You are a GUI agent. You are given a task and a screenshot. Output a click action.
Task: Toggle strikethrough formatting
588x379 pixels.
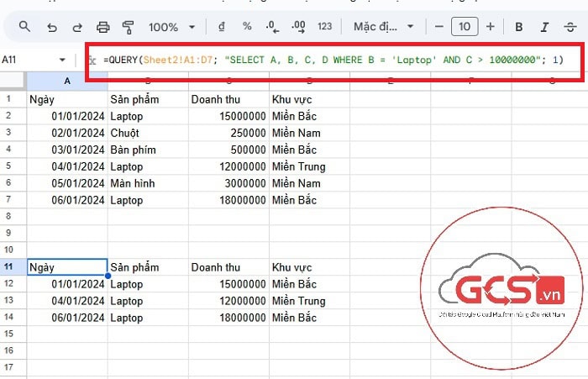[570, 27]
